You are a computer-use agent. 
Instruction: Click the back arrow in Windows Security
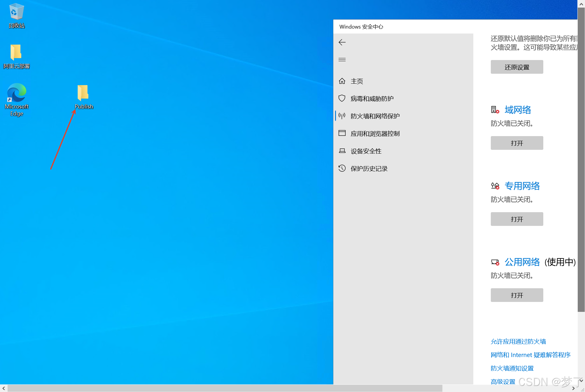[342, 42]
